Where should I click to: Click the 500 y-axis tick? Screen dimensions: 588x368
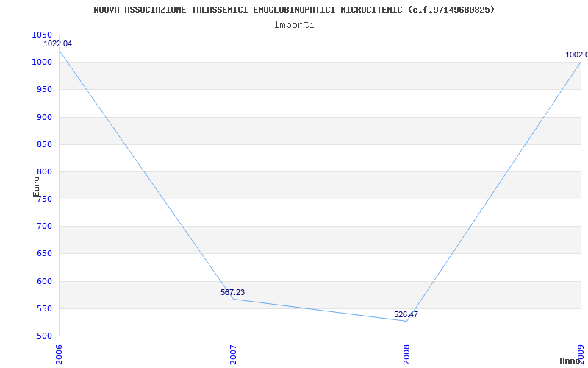(44, 336)
